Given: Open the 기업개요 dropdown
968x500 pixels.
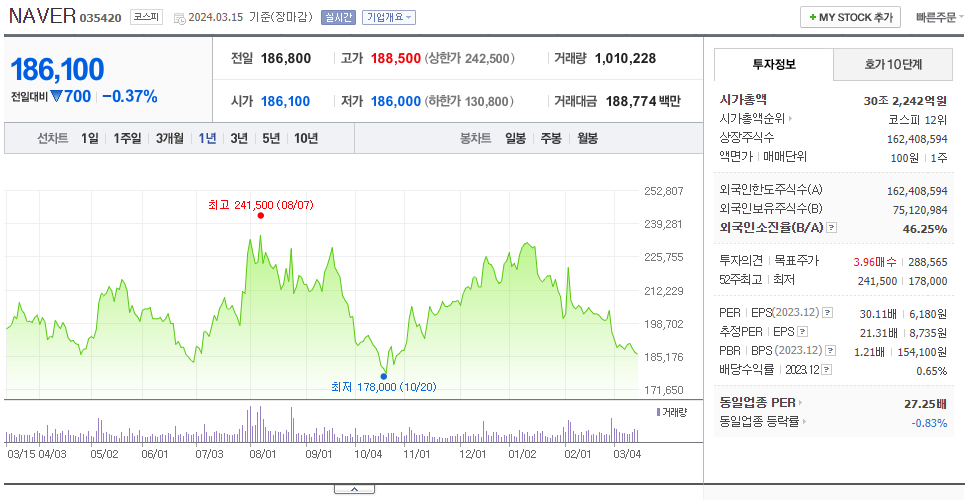Looking at the screenshot, I should point(389,17).
